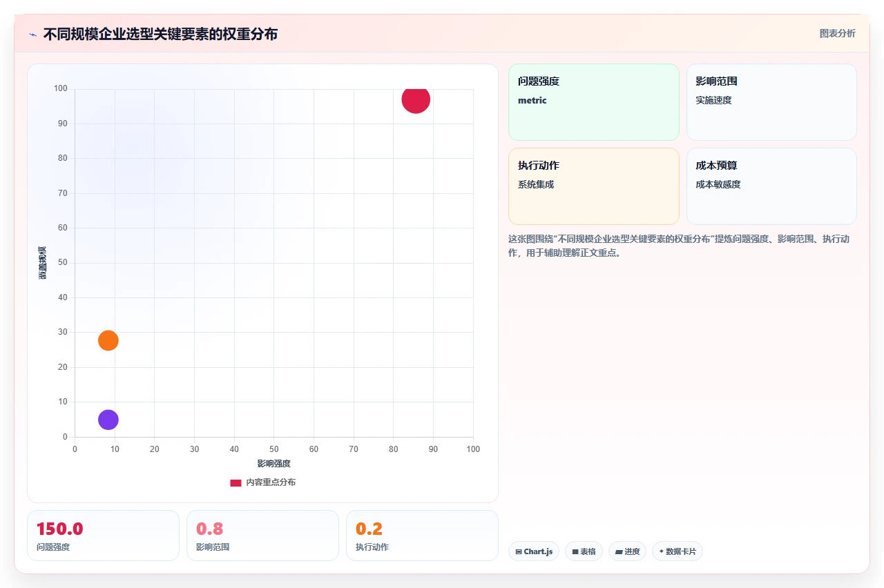
Task: Click the purple bubble data point
Action: pyautogui.click(x=108, y=420)
